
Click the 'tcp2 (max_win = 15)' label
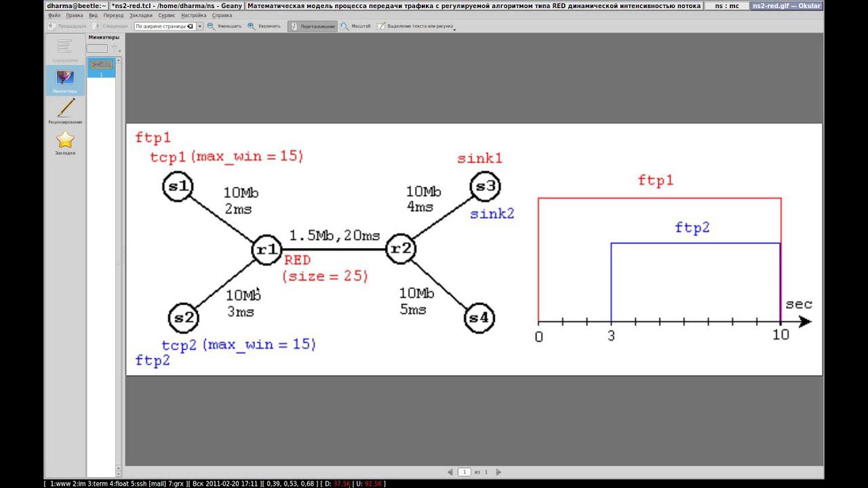pos(239,344)
